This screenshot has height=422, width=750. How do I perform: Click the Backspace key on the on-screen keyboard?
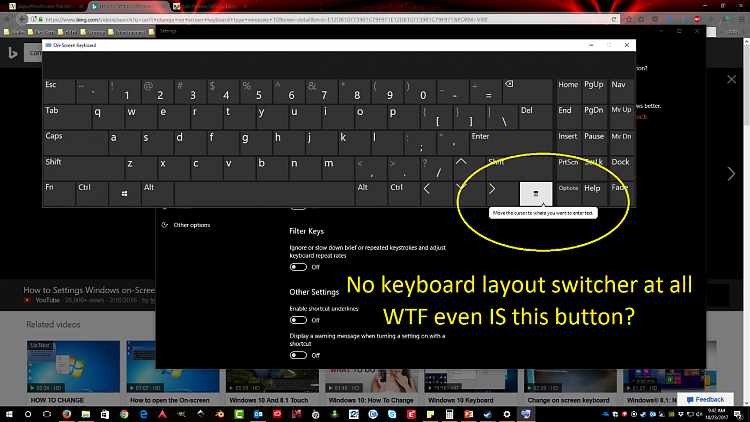(528, 91)
